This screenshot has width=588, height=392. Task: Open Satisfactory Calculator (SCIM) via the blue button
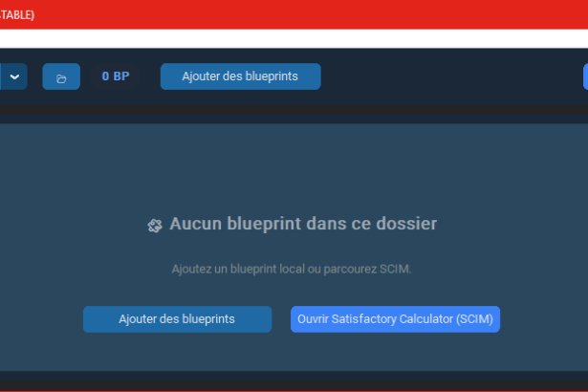(x=395, y=319)
